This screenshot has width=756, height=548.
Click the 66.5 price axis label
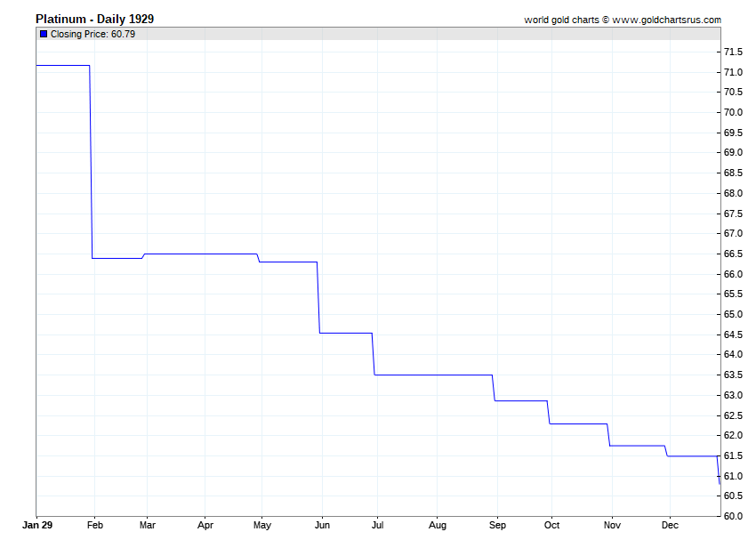[734, 254]
